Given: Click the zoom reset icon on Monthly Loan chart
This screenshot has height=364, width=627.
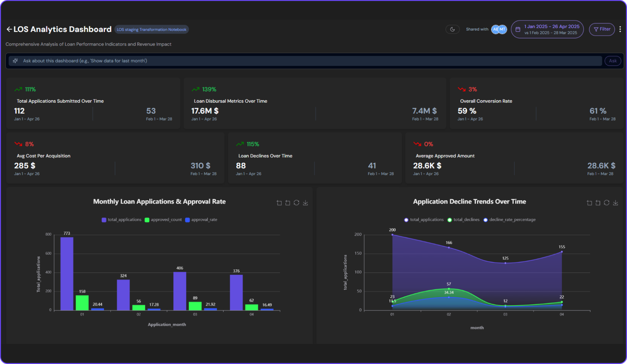Looking at the screenshot, I should click(288, 203).
